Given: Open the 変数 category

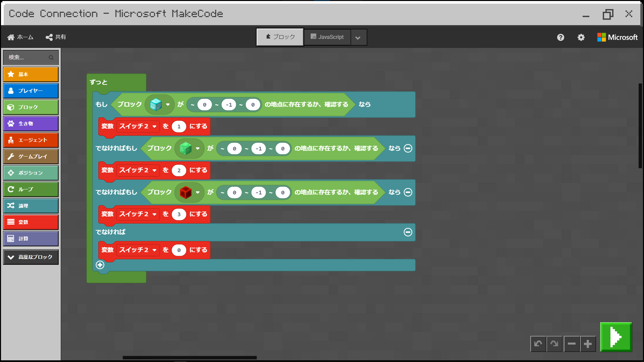Looking at the screenshot, I should coord(31,222).
